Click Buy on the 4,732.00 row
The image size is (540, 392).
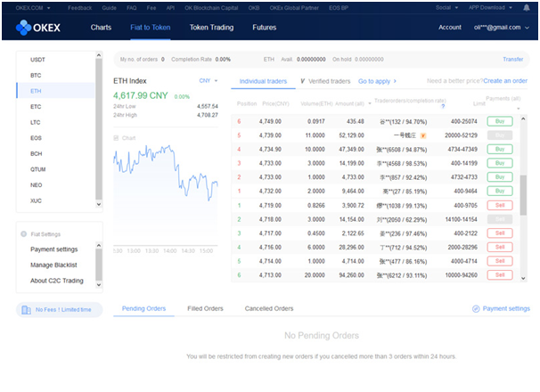(x=500, y=191)
